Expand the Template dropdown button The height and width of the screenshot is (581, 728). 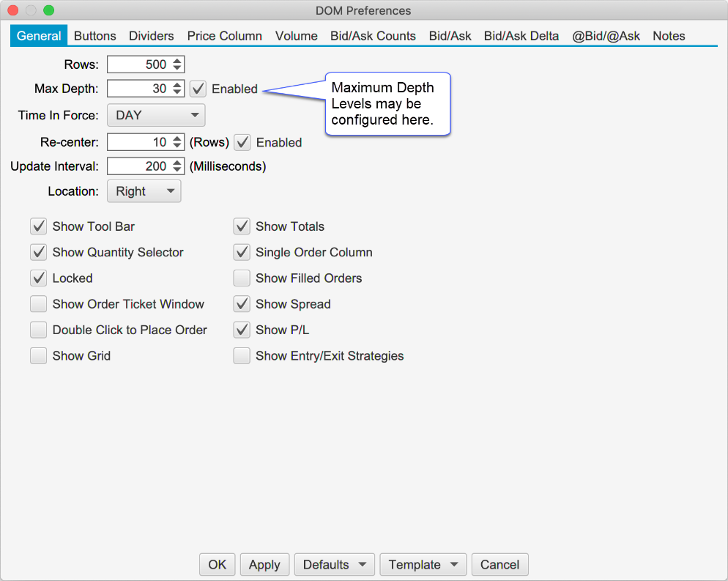[423, 565]
